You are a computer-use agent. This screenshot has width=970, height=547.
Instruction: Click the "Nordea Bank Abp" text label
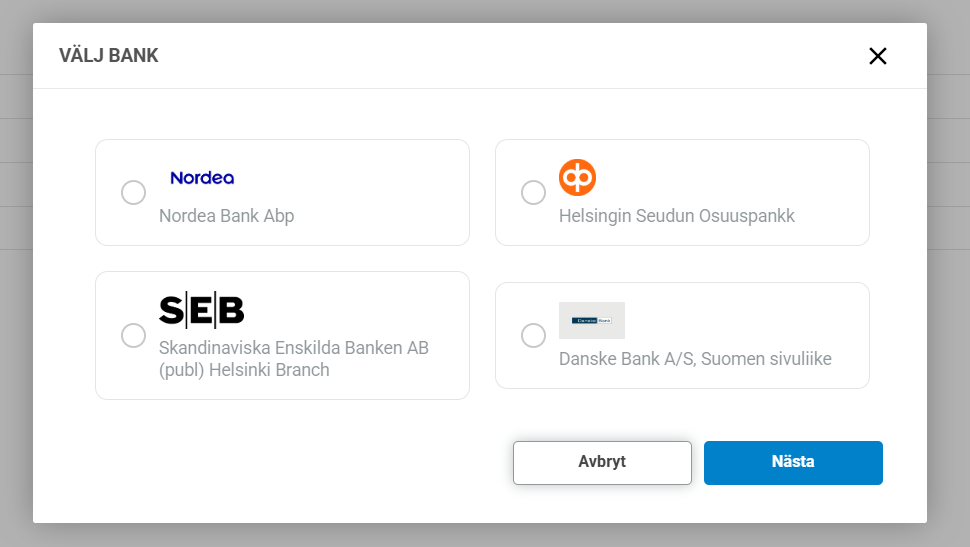point(226,216)
